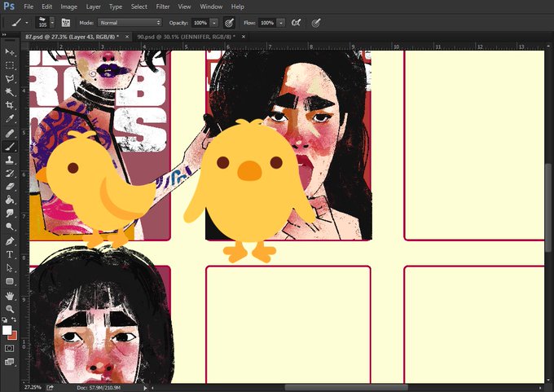This screenshot has height=392, width=554.
Task: Open the Opacity slider dropdown arrow
Action: tap(214, 23)
